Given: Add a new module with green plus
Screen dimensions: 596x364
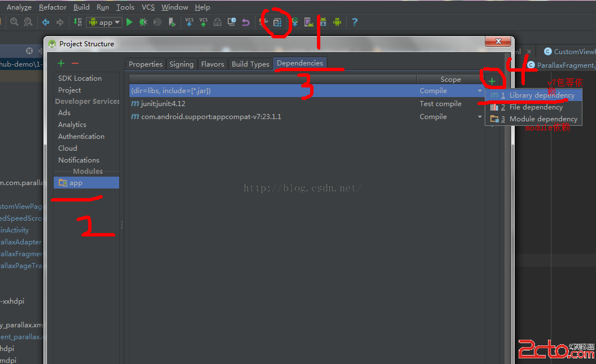Looking at the screenshot, I should [x=61, y=63].
